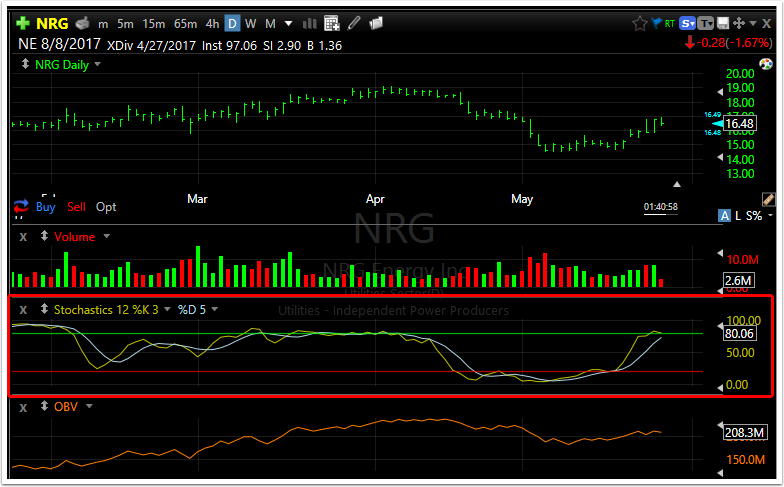This screenshot has width=784, height=487.
Task: Click the NRG Daily plot label
Action: [x=62, y=64]
